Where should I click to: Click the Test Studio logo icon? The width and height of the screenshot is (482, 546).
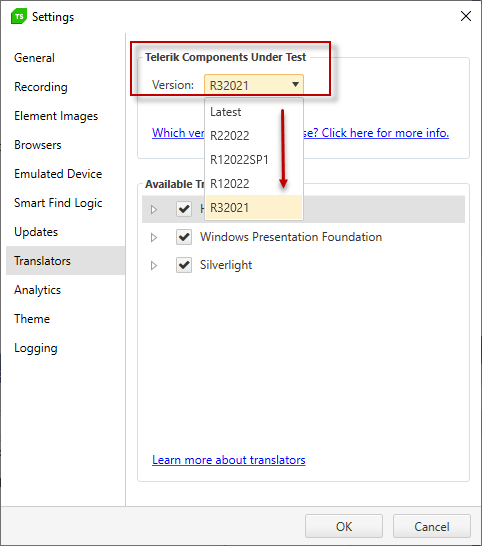pyautogui.click(x=19, y=16)
